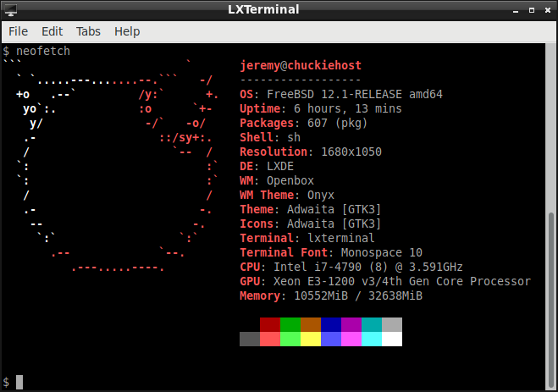Click the brown-orange color block
The width and height of the screenshot is (558, 392).
(x=311, y=325)
